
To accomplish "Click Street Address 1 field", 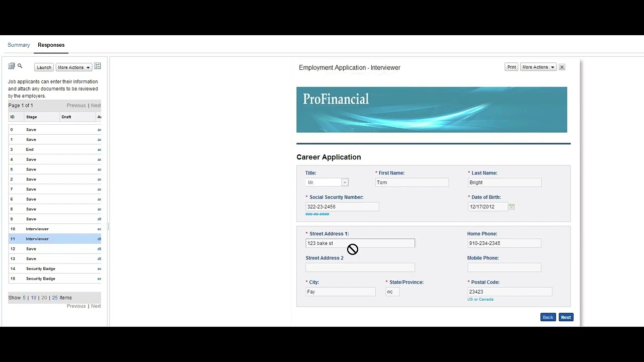I will [360, 243].
